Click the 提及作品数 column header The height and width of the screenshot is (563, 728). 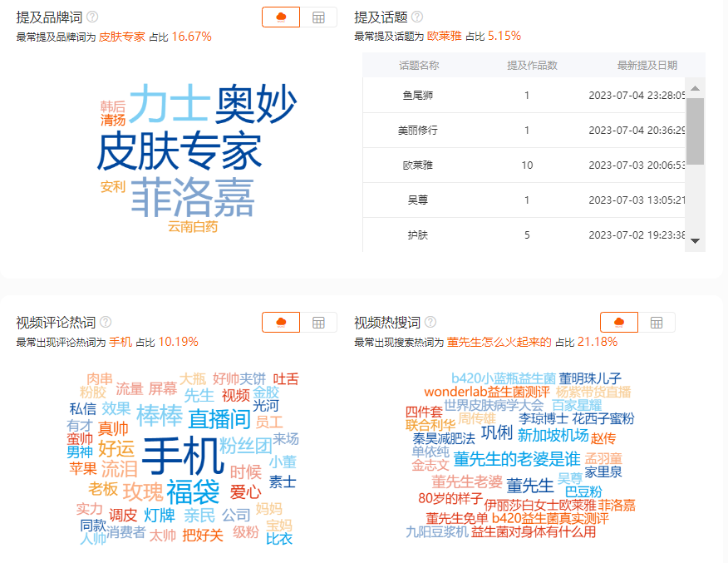532,66
